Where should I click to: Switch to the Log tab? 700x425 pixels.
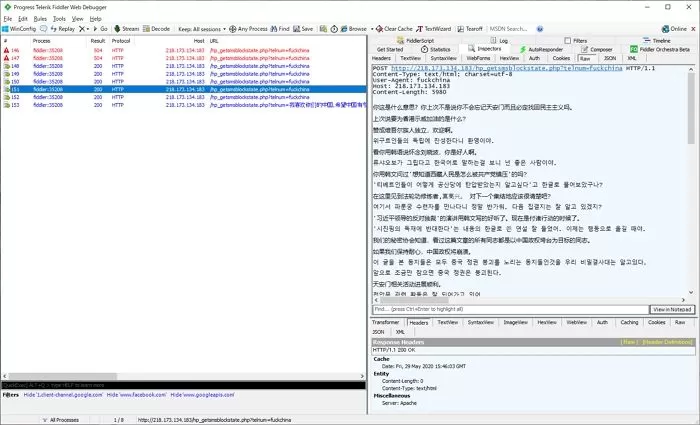click(x=499, y=40)
